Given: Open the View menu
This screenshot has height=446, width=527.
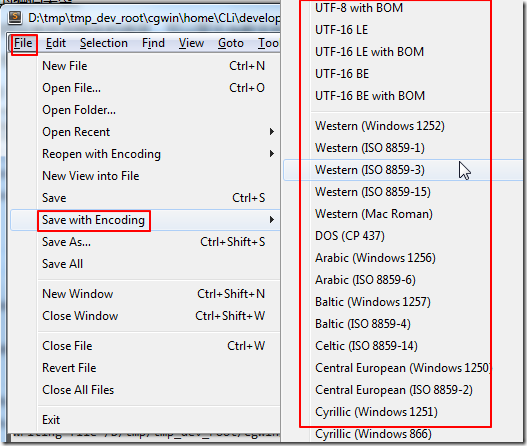Looking at the screenshot, I should pyautogui.click(x=191, y=43).
